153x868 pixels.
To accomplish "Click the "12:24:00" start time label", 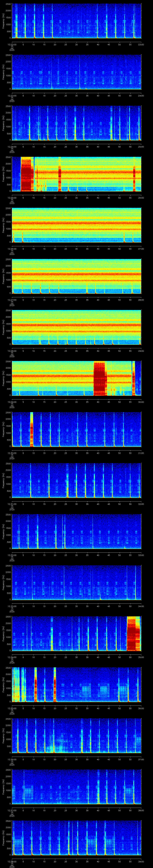I will (12, 147).
